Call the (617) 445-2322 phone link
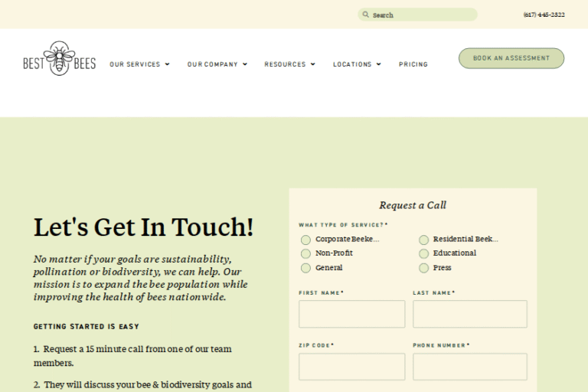This screenshot has height=392, width=588. coord(544,15)
